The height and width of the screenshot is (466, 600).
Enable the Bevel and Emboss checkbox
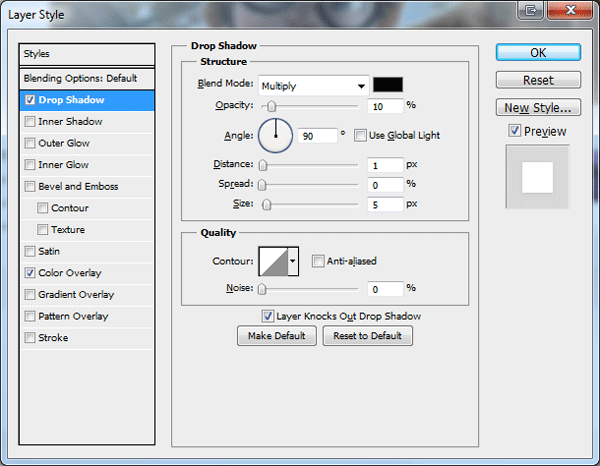pyautogui.click(x=30, y=186)
